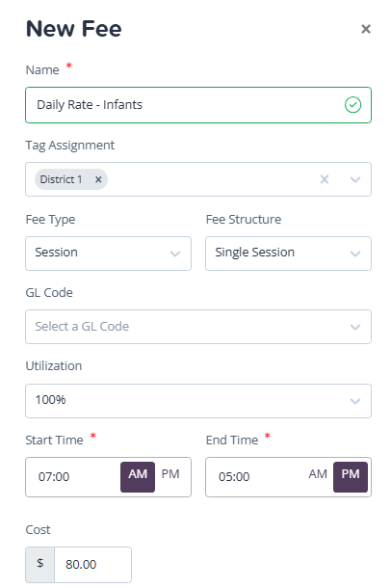Switch End Time to AM

[318, 474]
